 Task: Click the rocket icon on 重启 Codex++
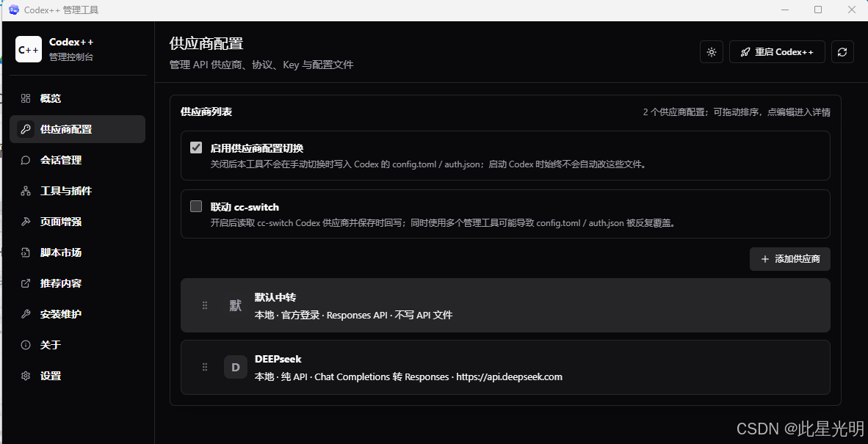coord(745,52)
